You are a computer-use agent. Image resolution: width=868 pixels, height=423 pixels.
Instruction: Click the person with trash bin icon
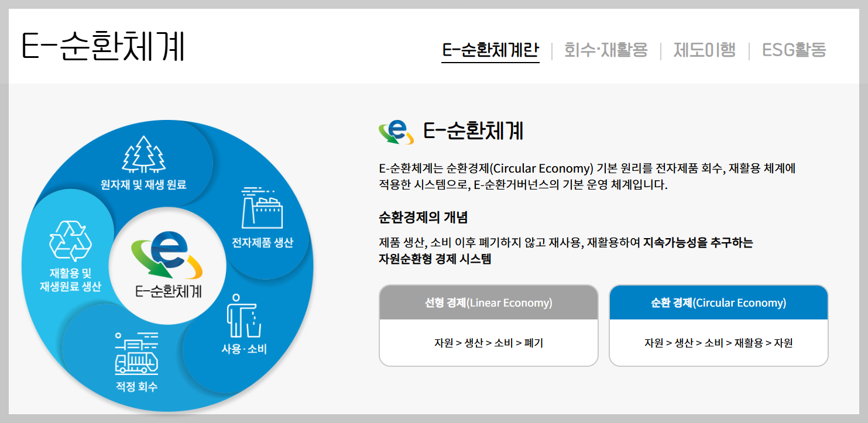click(243, 316)
